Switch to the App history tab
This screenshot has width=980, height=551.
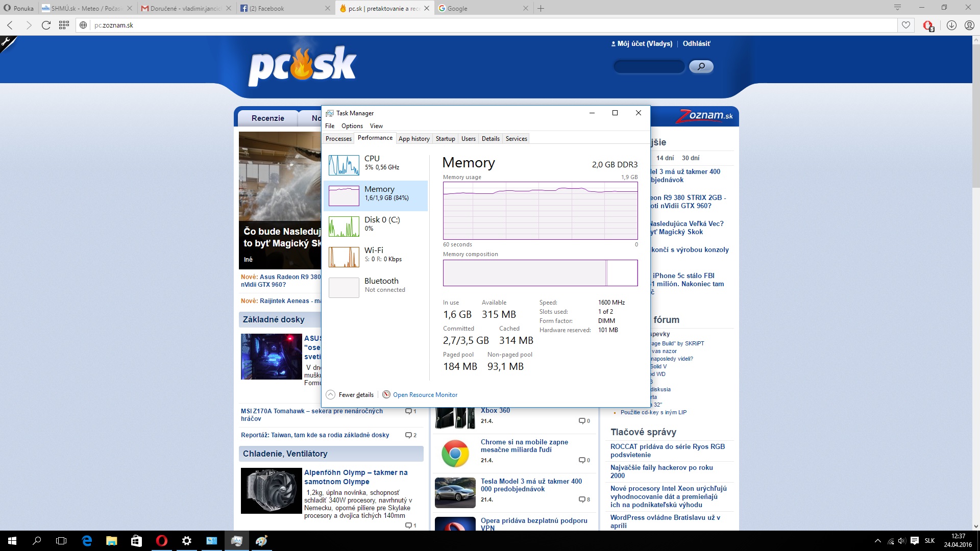coord(414,139)
